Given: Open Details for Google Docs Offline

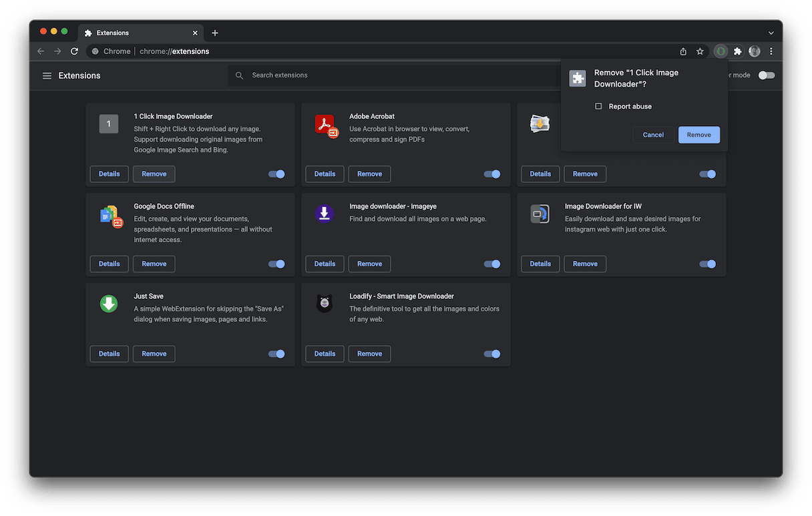Looking at the screenshot, I should pos(110,264).
